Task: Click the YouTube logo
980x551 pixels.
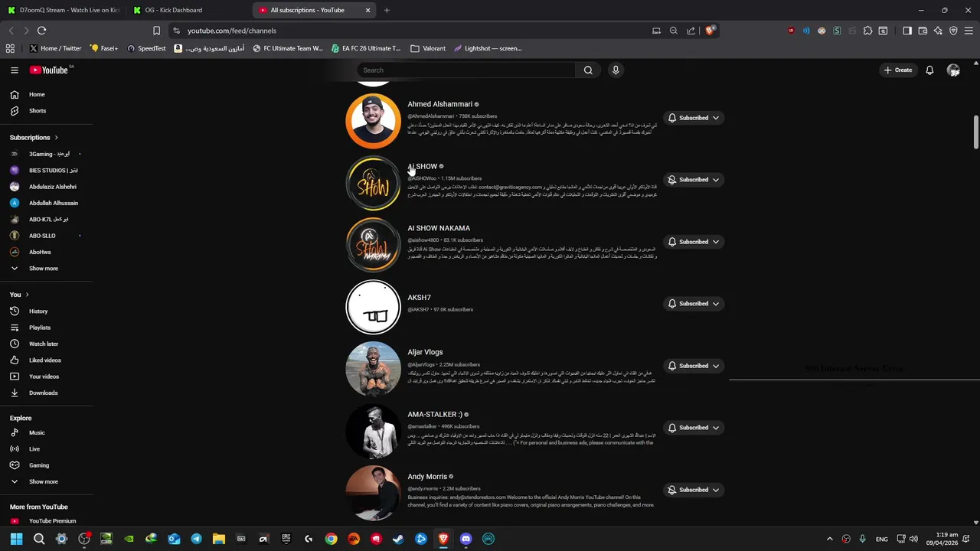Action: (51, 70)
